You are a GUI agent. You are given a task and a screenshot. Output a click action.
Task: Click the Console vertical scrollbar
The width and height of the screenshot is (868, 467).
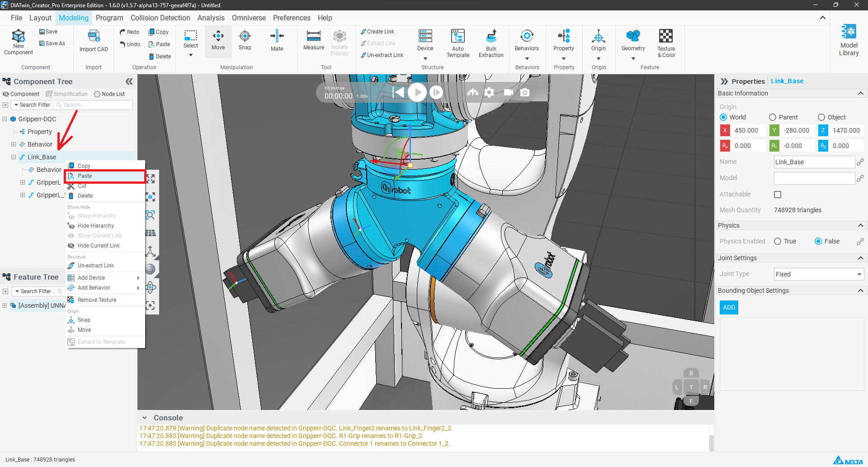coord(711,443)
